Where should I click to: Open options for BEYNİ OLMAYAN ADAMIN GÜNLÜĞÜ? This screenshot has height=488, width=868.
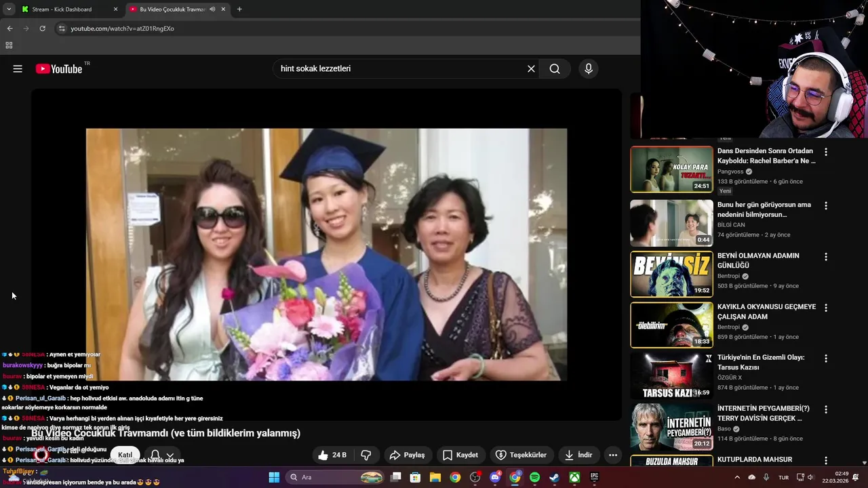tap(826, 257)
